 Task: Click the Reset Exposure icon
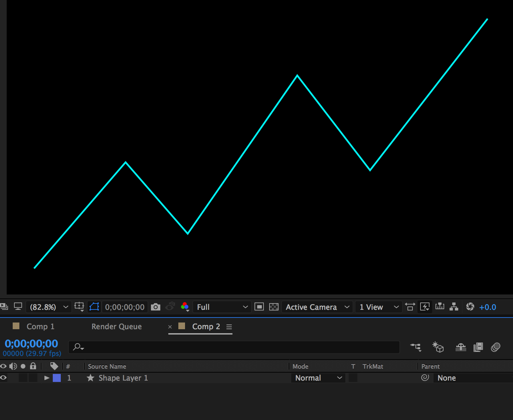470,306
